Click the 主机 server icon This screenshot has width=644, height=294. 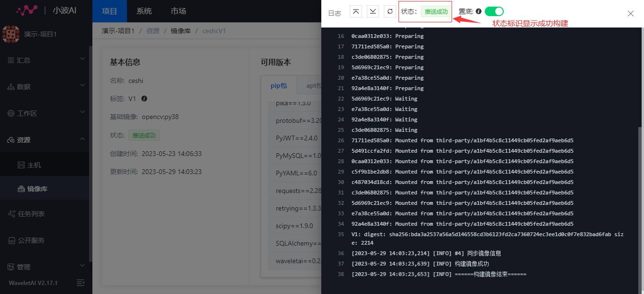21,165
